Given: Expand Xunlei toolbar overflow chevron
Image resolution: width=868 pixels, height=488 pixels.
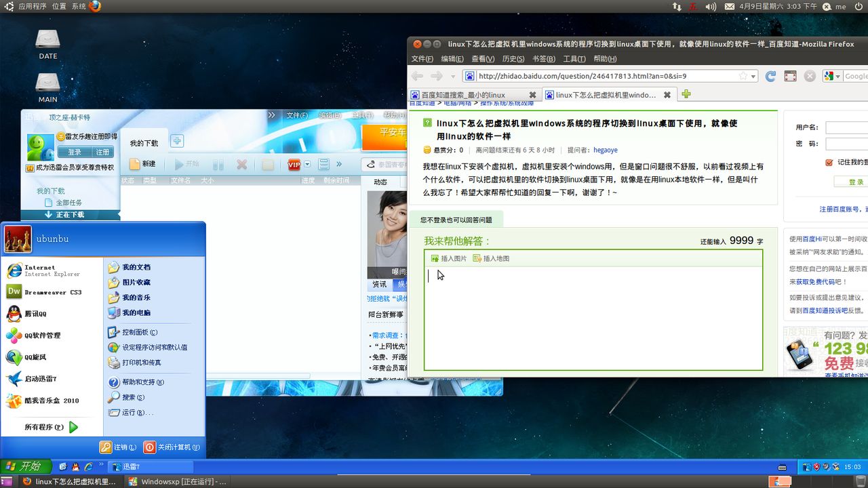Looking at the screenshot, I should (339, 164).
